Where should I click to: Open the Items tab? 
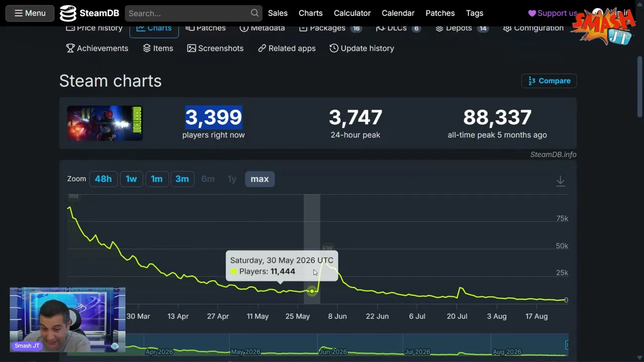(158, 48)
